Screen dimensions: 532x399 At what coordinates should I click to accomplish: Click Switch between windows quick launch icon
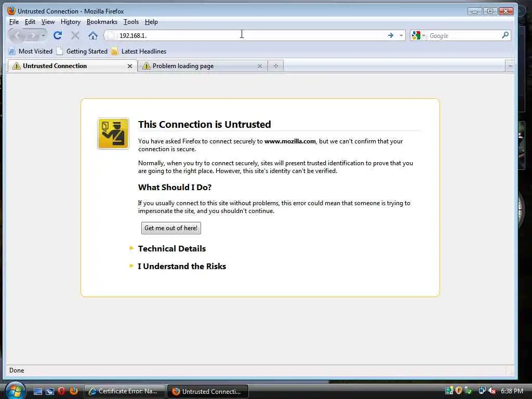pyautogui.click(x=50, y=391)
